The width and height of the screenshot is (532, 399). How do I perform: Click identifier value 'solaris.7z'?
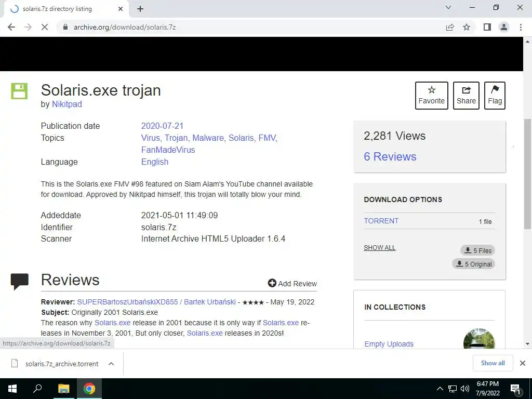coord(158,227)
